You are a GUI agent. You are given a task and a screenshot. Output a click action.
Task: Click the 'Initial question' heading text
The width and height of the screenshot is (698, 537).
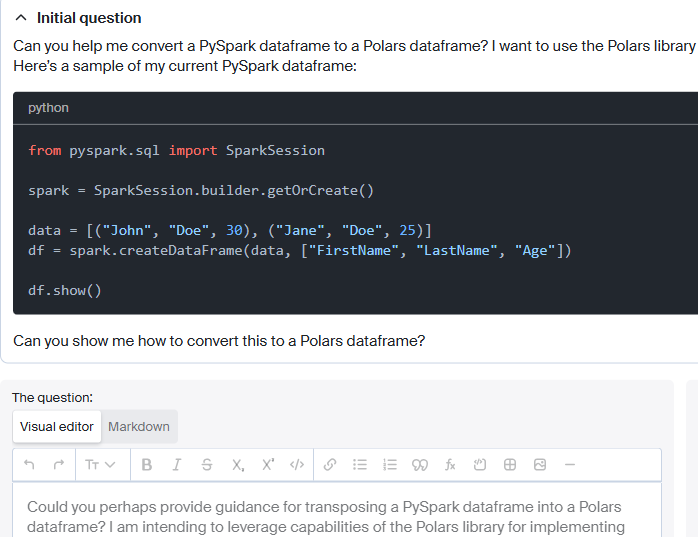[x=89, y=18]
